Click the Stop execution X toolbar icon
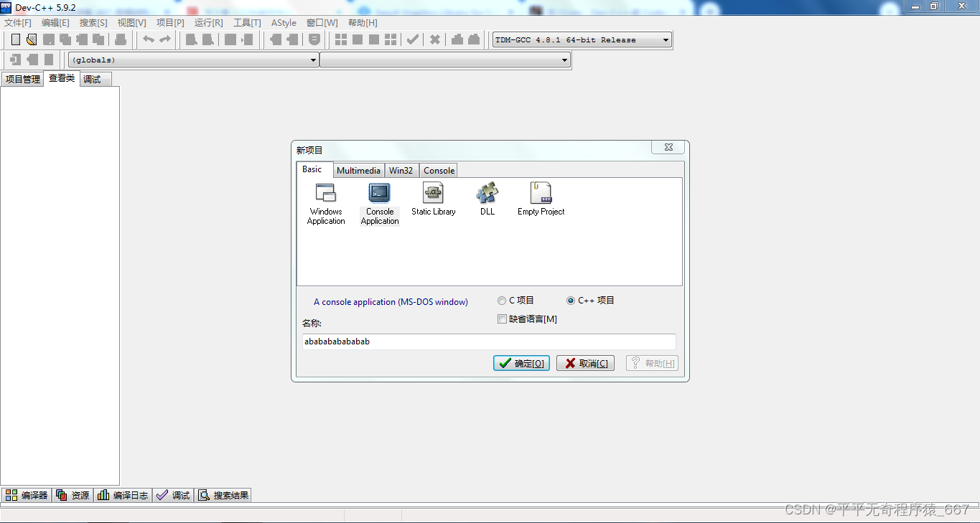Screen dimensions: 980x523 click(435, 39)
